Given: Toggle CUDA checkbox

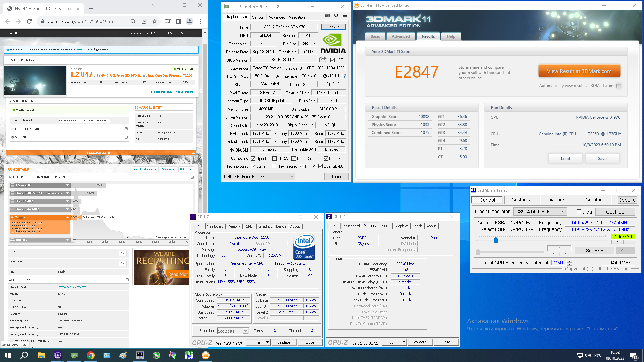Looking at the screenshot, I should click(x=274, y=159).
